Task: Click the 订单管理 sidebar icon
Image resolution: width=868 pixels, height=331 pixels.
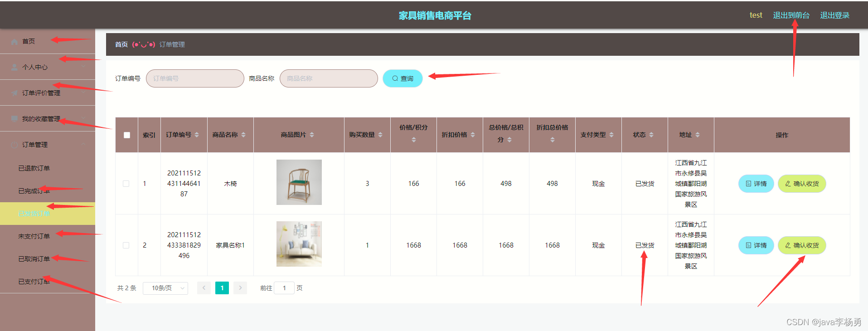Action: coord(15,145)
